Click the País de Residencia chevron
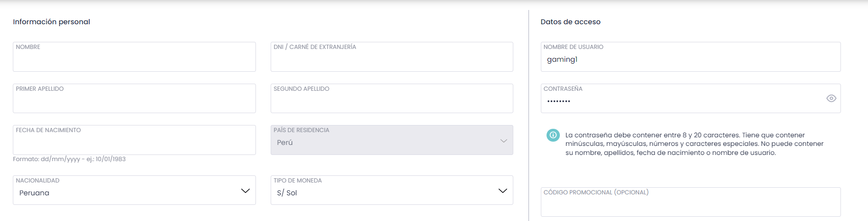Screen dimensions: 868x221 [x=503, y=141]
